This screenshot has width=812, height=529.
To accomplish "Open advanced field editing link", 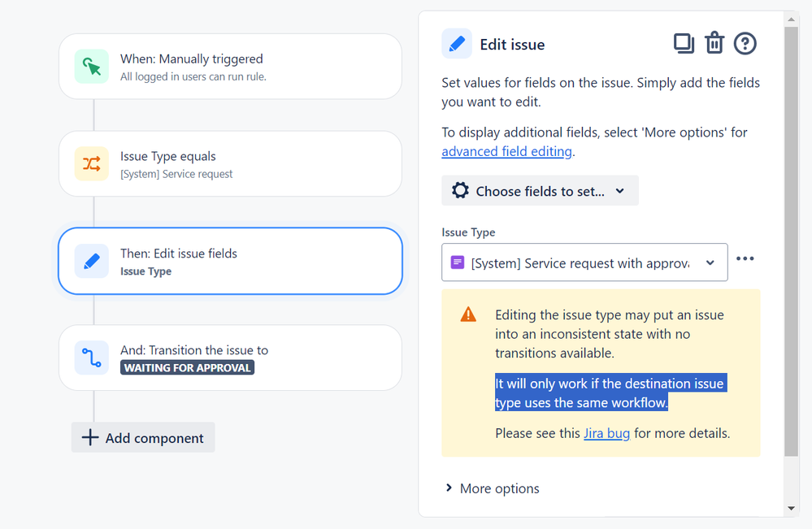I will tap(506, 151).
